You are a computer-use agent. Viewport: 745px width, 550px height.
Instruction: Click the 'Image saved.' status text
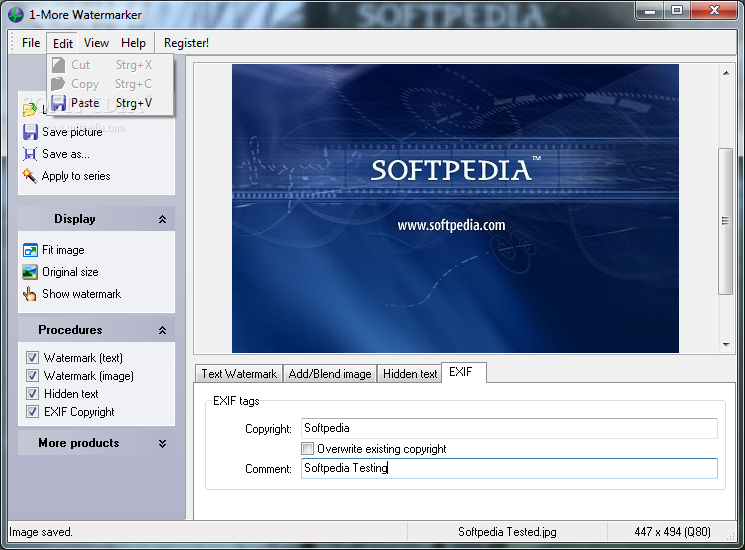[41, 532]
